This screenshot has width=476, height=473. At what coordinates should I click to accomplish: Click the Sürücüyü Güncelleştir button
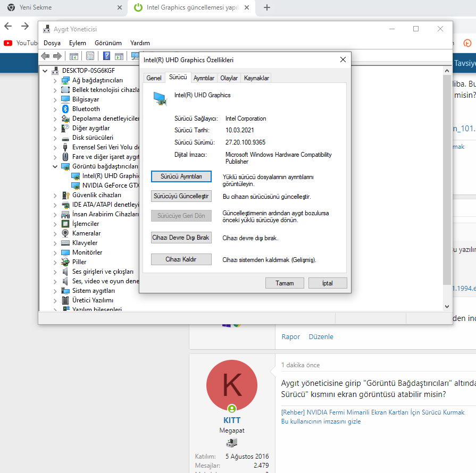[x=181, y=196]
